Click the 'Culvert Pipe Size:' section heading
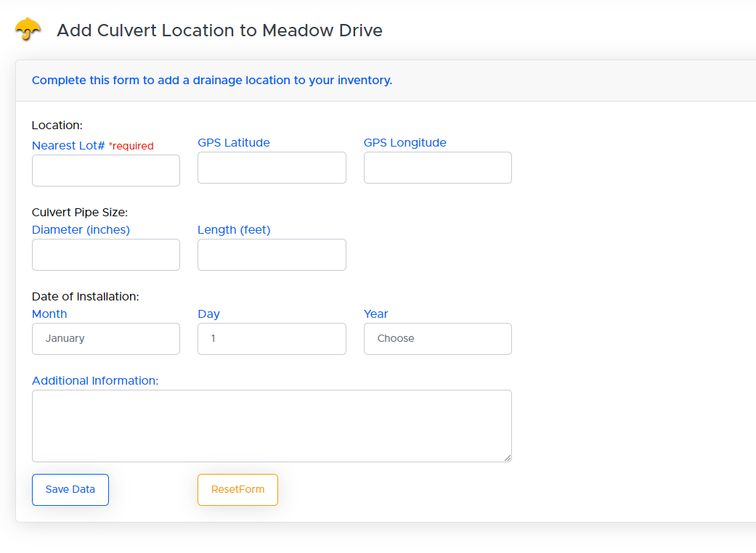The image size is (756, 553). (80, 213)
